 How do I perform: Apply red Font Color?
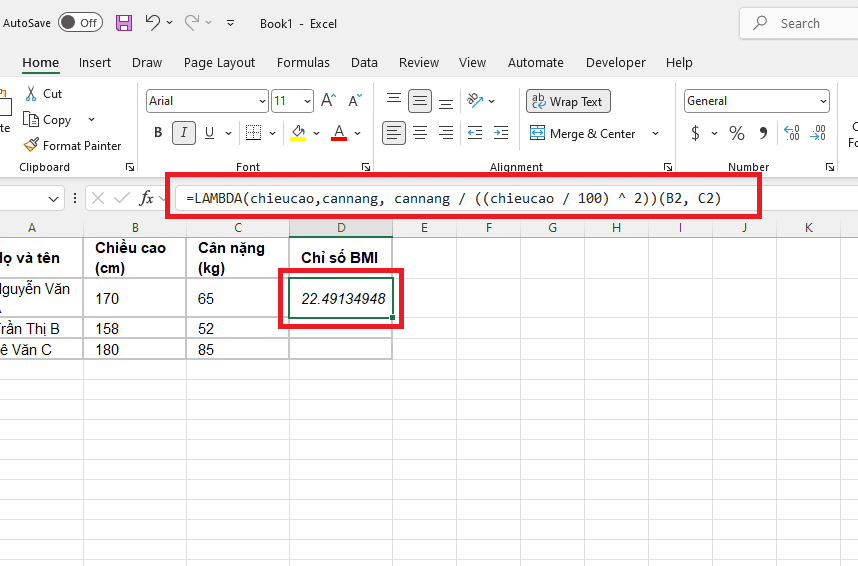click(339, 132)
